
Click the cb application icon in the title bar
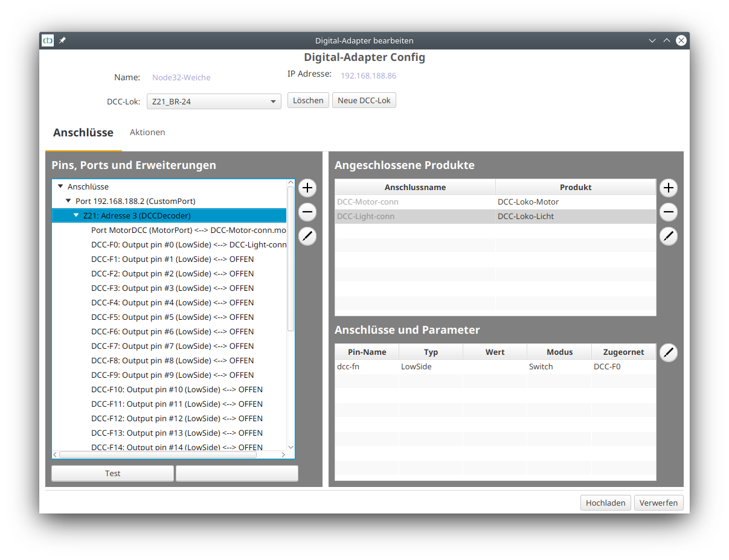coord(47,40)
